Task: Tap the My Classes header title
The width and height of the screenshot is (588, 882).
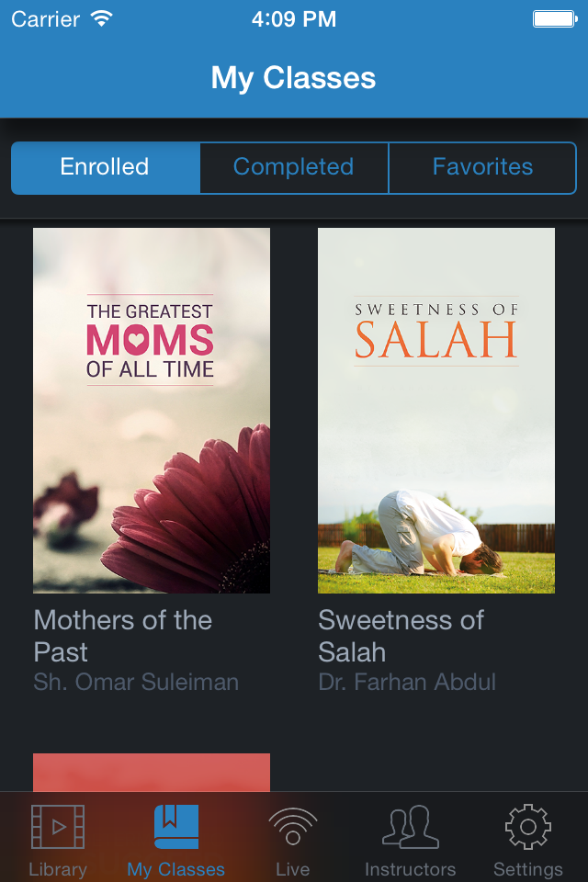Action: pos(293,78)
